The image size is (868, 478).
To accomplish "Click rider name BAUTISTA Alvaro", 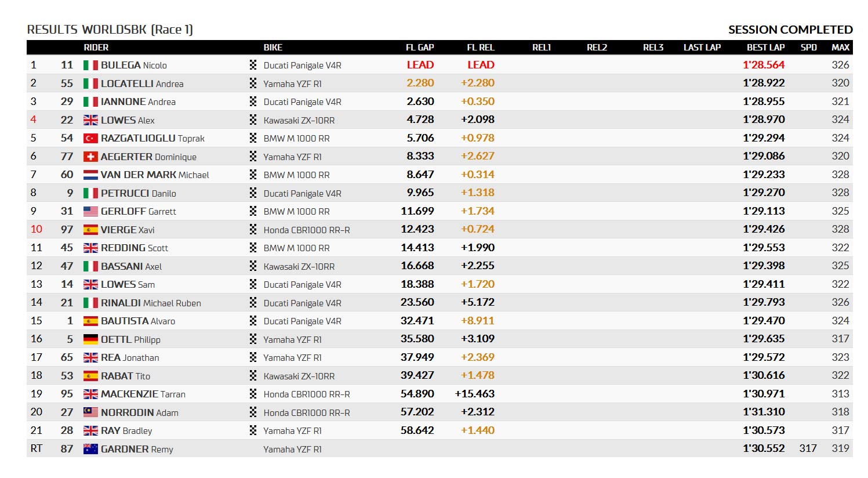I will [x=138, y=321].
